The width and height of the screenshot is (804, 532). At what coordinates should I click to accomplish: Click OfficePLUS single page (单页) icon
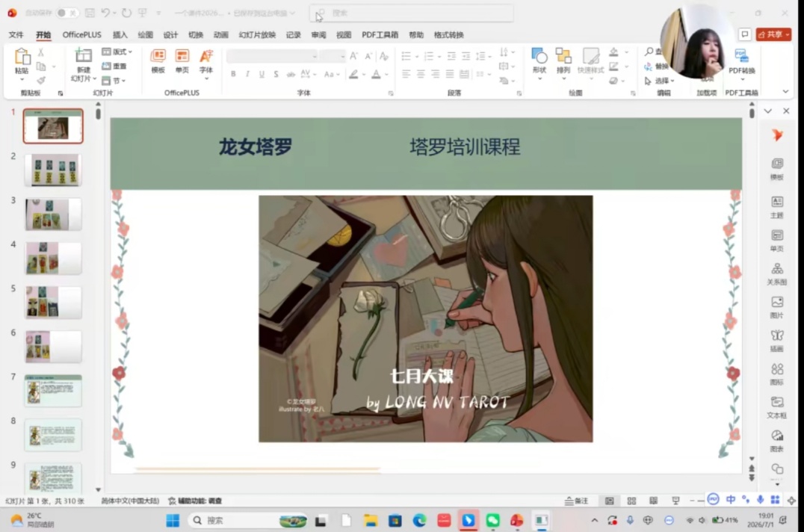pos(182,56)
